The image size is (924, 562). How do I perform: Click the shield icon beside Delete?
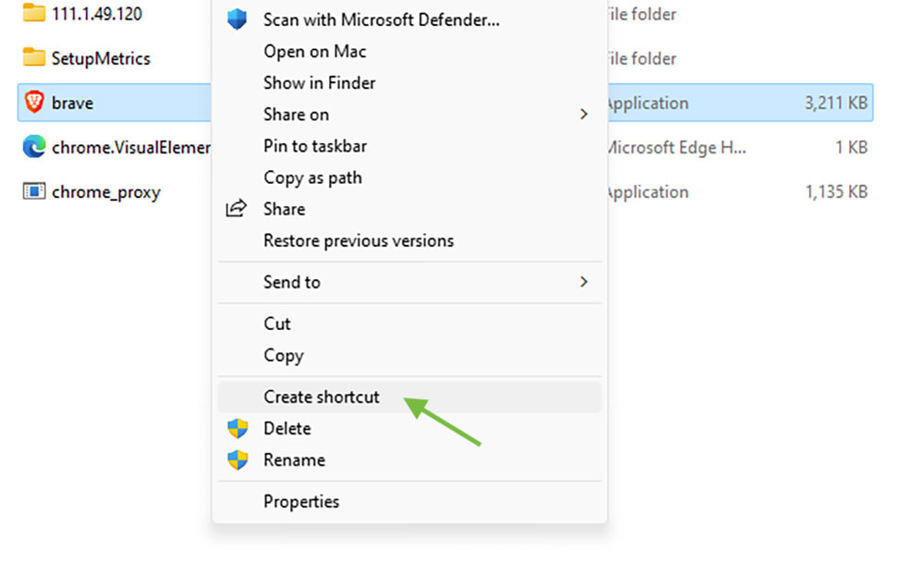237,428
